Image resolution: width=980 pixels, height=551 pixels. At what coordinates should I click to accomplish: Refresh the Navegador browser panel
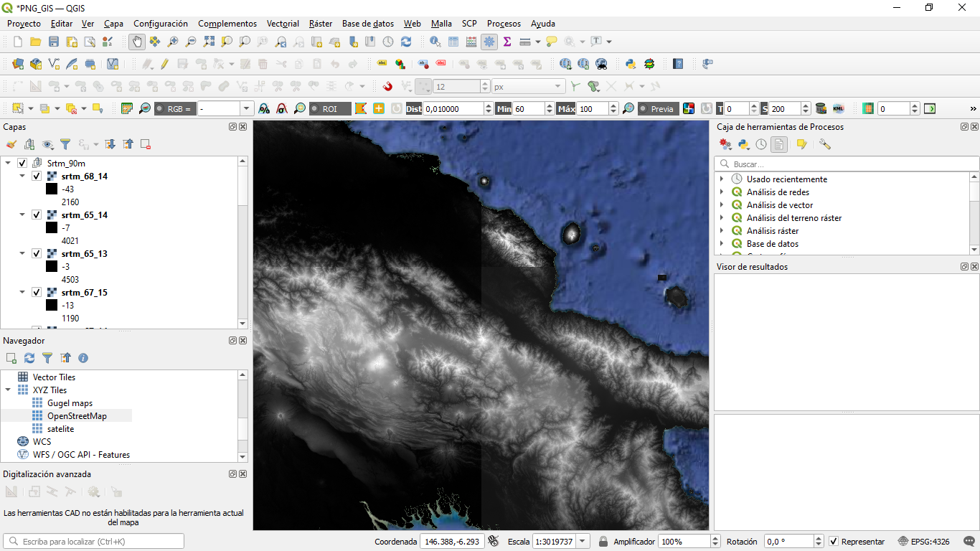[x=29, y=358]
